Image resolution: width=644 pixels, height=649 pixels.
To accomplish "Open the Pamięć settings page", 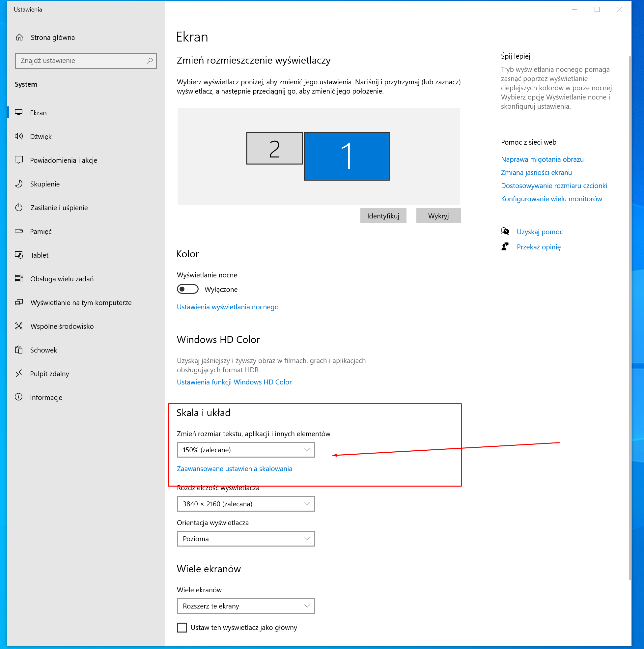I will [41, 232].
